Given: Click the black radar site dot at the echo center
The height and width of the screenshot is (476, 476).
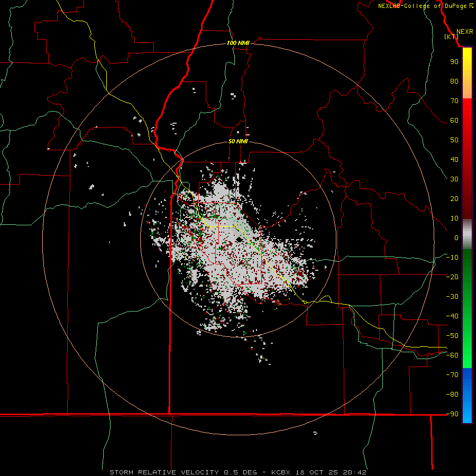Looking at the screenshot, I should coord(239,240).
